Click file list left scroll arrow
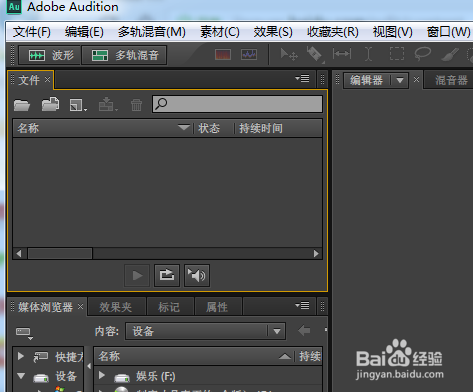 click(x=19, y=254)
